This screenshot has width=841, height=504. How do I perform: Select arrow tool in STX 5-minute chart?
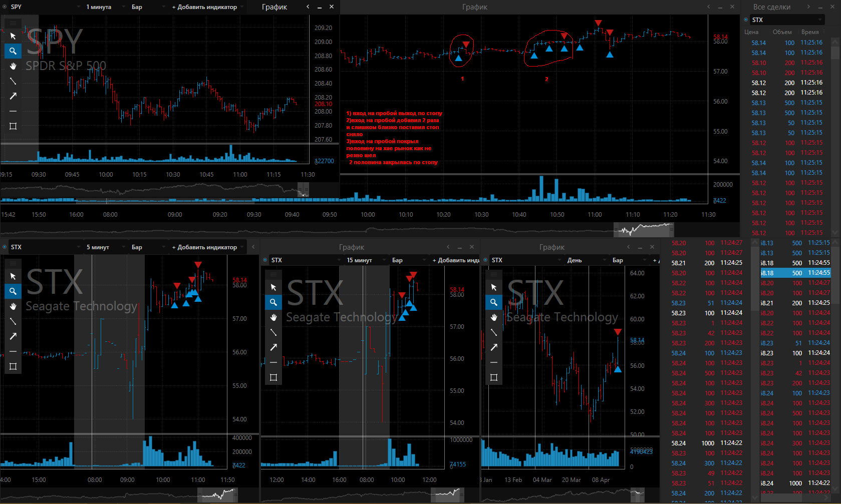[13, 336]
